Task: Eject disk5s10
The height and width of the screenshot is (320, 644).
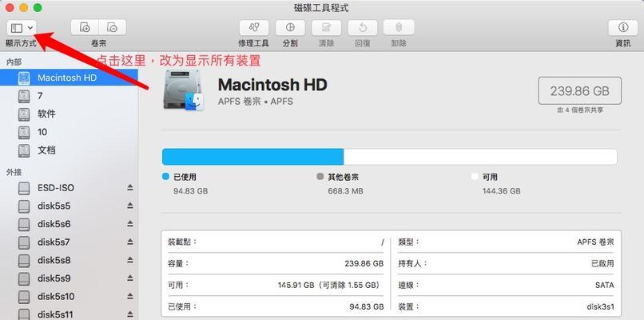Action: point(129,296)
